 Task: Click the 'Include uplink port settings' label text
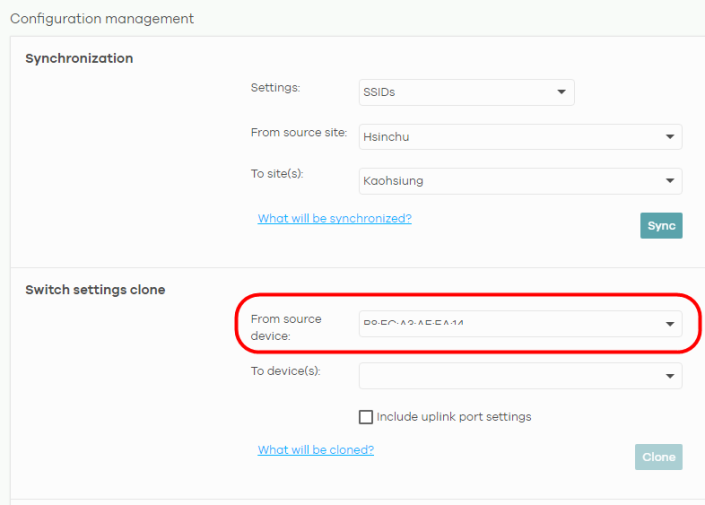coord(453,417)
